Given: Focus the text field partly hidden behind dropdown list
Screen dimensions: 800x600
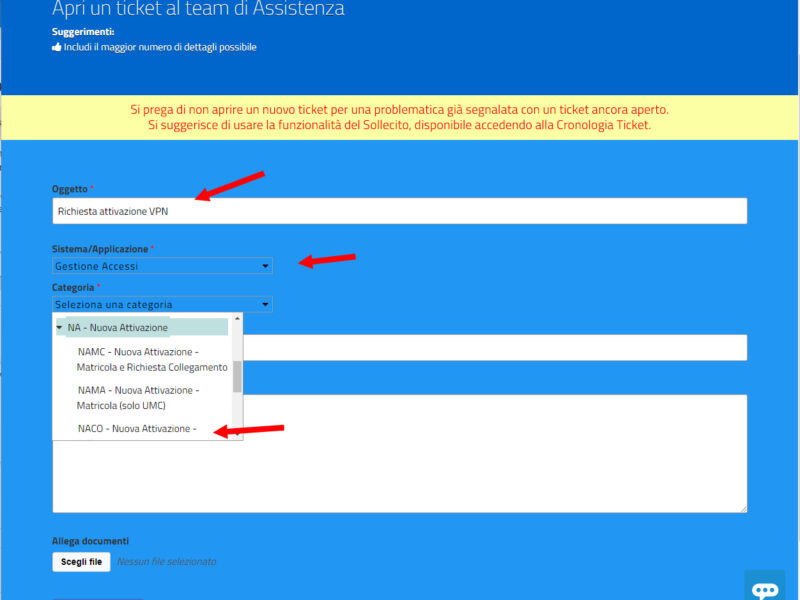Looking at the screenshot, I should (x=490, y=347).
